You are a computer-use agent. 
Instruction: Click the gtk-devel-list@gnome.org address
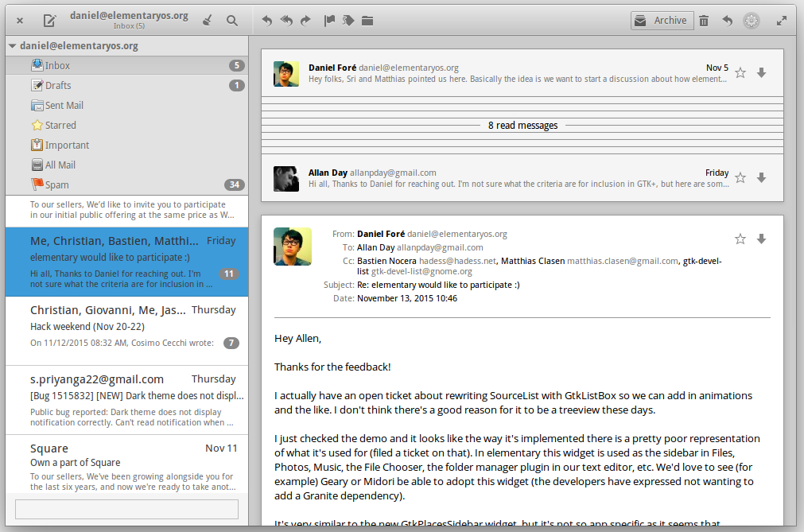tap(421, 272)
